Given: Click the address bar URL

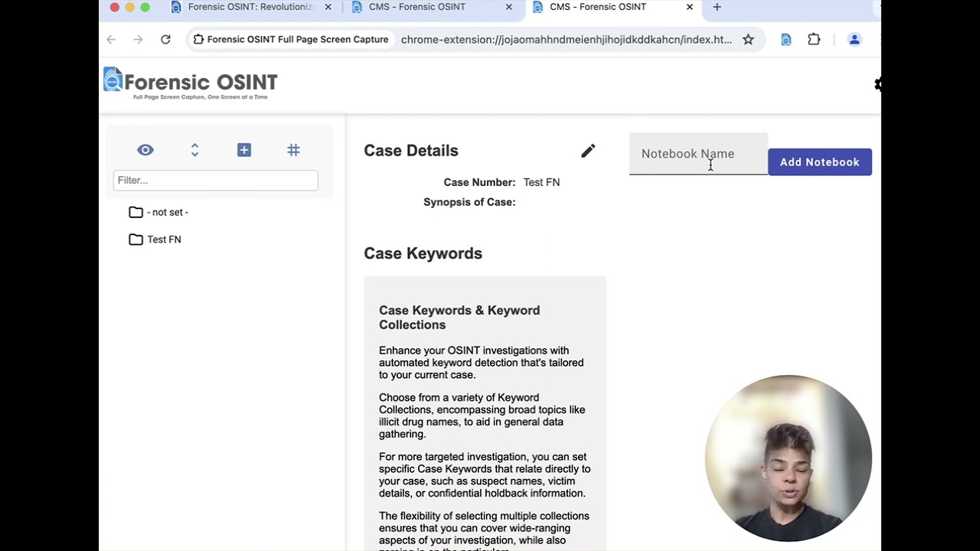Looking at the screenshot, I should coord(567,39).
